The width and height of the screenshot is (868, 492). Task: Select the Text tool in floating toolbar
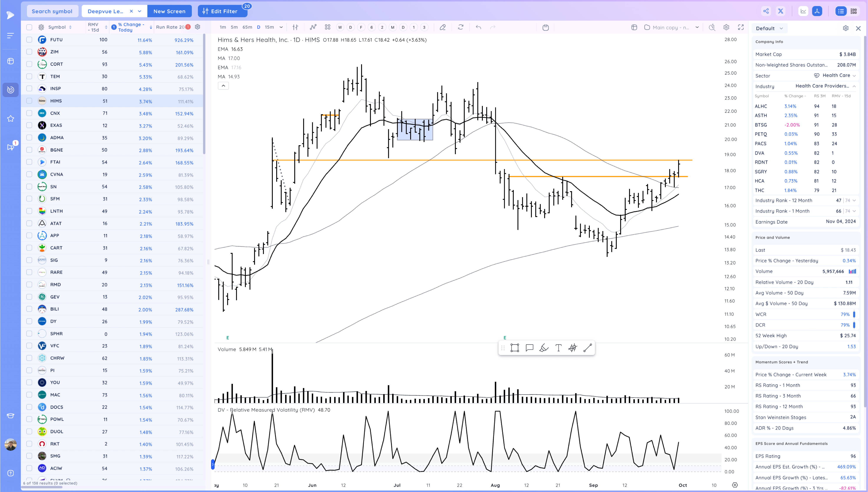pos(558,348)
